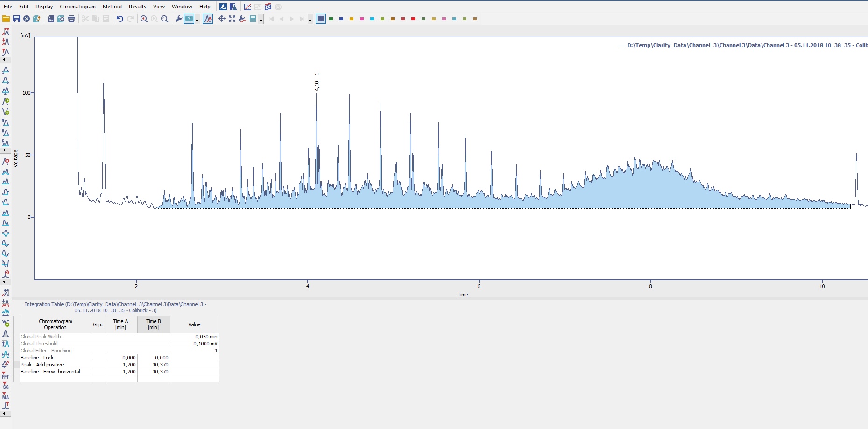Click the expand-to-fit arrows icon

coord(232,19)
